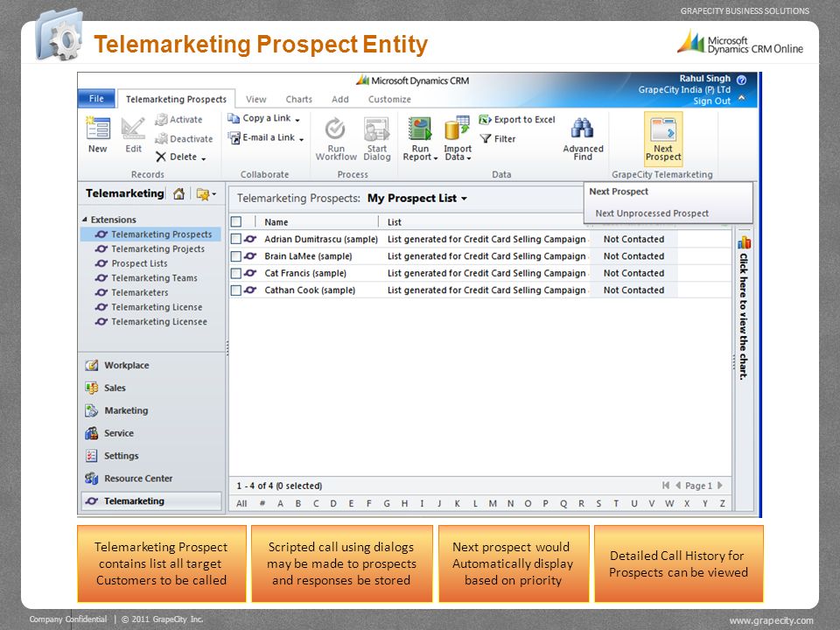Filter records by letter Z
This screenshot has height=630, width=840.
click(723, 504)
